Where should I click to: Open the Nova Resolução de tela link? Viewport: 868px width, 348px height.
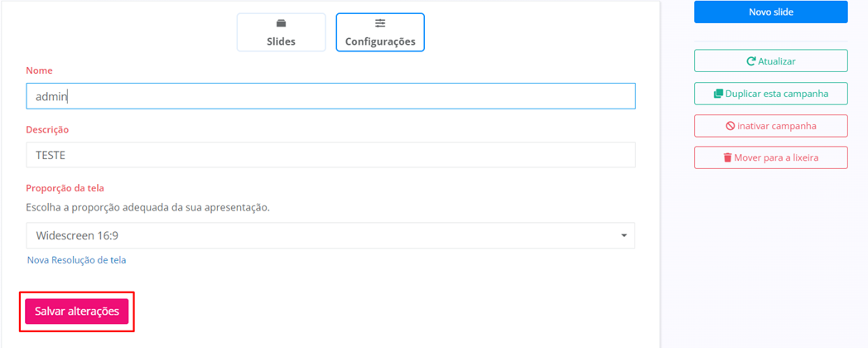76,260
